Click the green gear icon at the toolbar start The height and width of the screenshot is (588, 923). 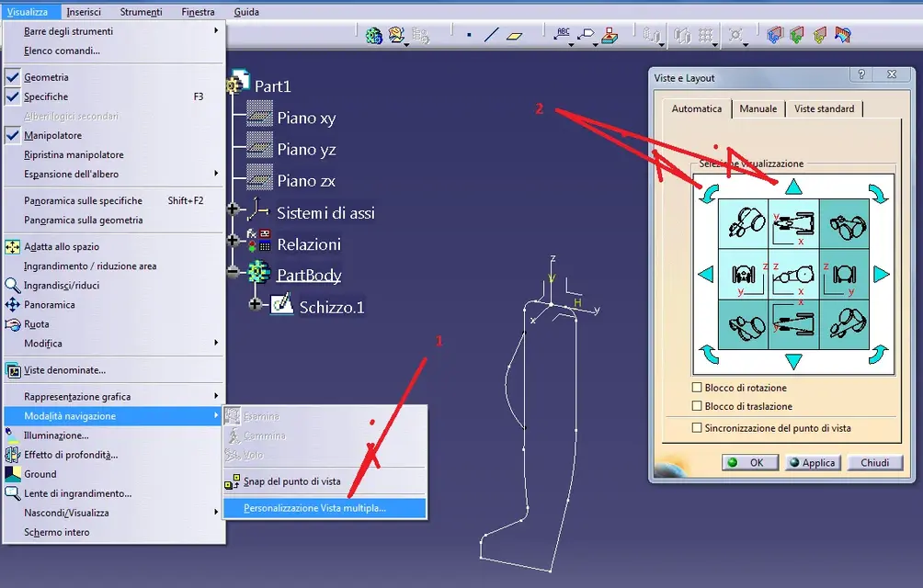click(x=373, y=36)
